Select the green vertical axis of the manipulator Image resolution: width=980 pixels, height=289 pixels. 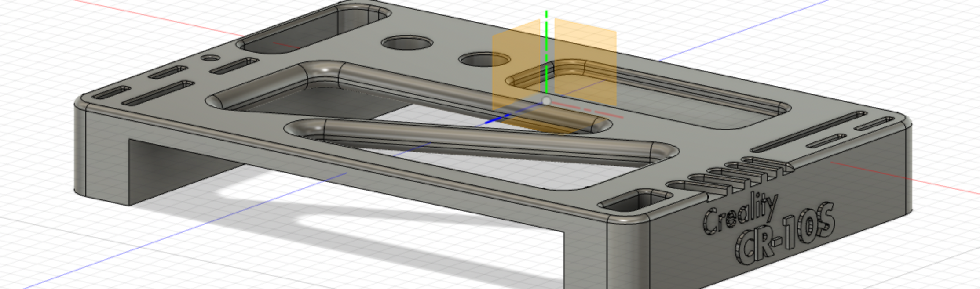pyautogui.click(x=546, y=53)
